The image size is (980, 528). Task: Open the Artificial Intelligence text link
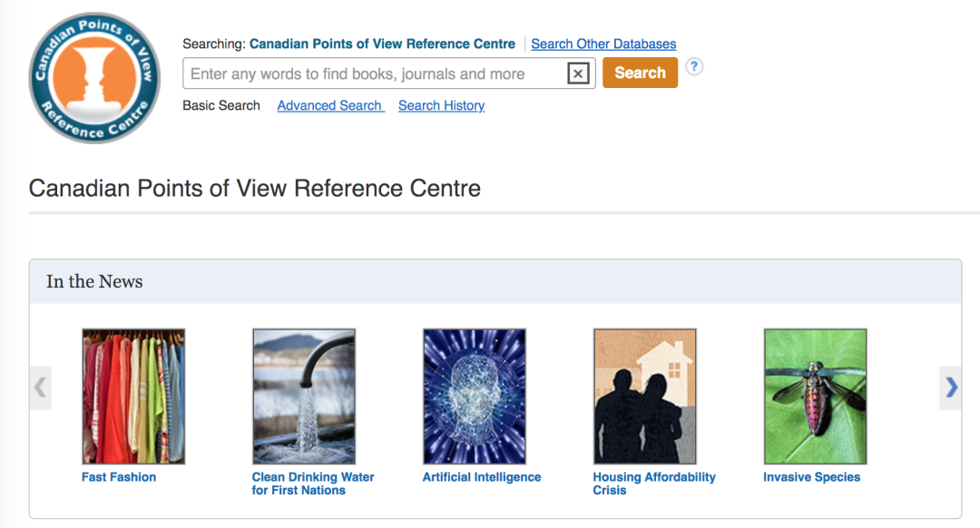[482, 477]
